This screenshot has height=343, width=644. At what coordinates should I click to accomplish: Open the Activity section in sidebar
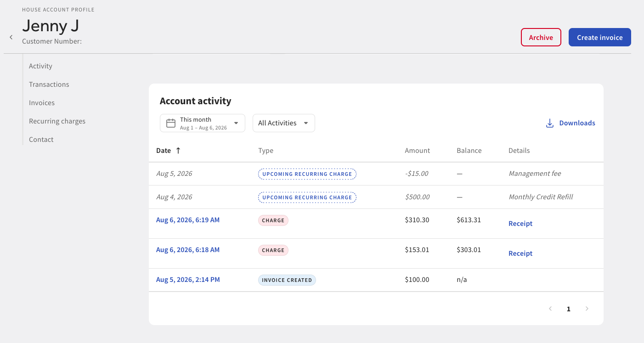(x=40, y=66)
